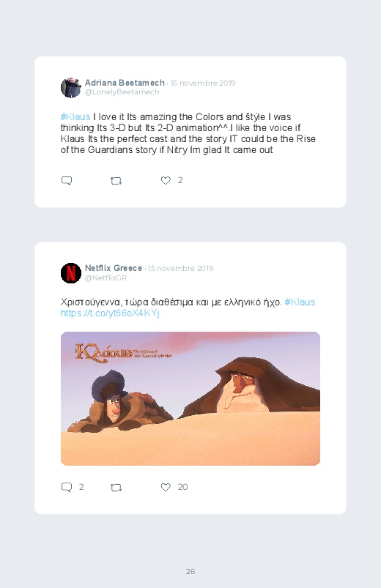Like Adriana Beetamech's tweet with heart icon
This screenshot has width=381, height=588.
click(166, 180)
